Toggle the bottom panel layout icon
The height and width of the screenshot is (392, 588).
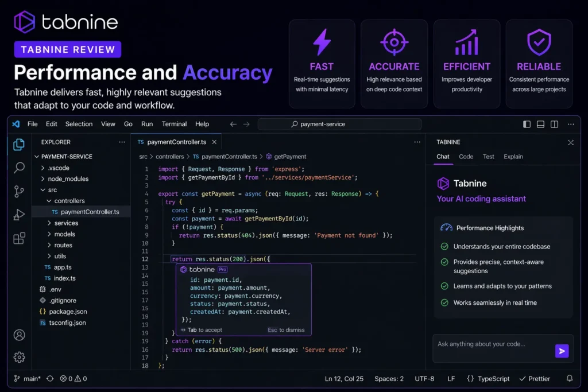(540, 124)
